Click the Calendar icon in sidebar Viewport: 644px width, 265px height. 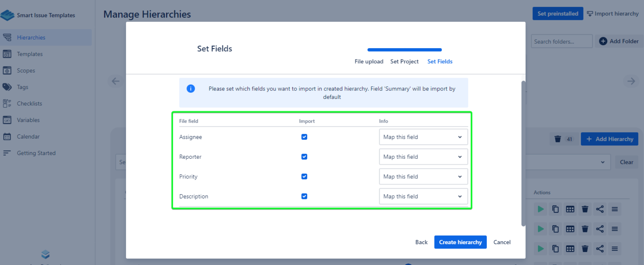tap(7, 136)
